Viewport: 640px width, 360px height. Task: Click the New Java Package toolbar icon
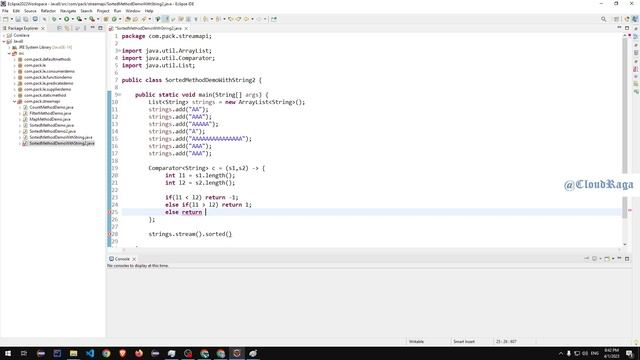106,19
